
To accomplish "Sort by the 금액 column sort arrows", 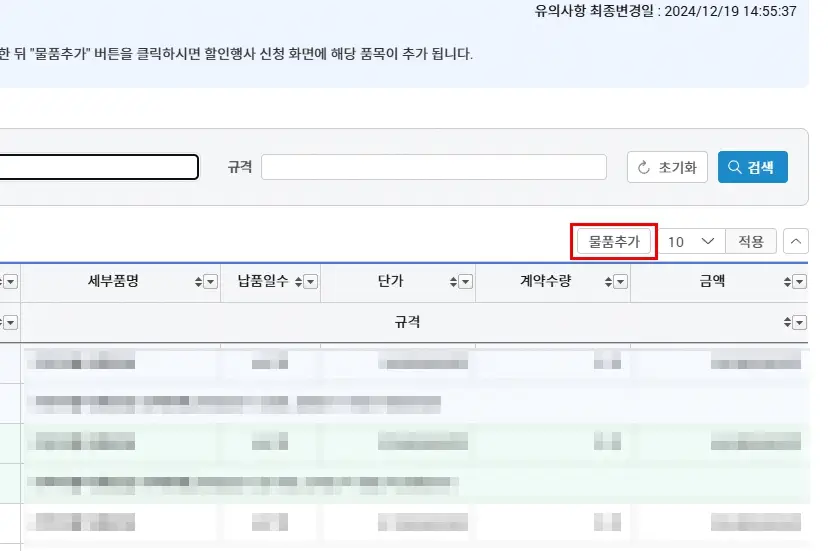I will pos(787,283).
